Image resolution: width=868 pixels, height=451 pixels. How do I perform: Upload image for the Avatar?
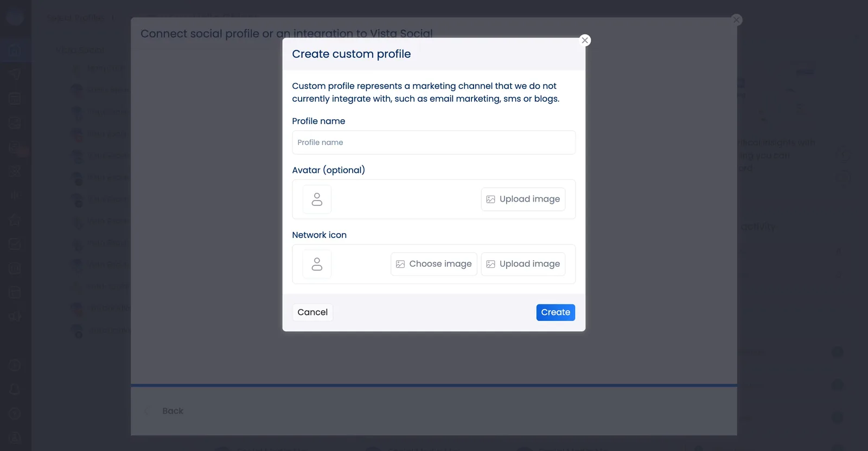523,199
